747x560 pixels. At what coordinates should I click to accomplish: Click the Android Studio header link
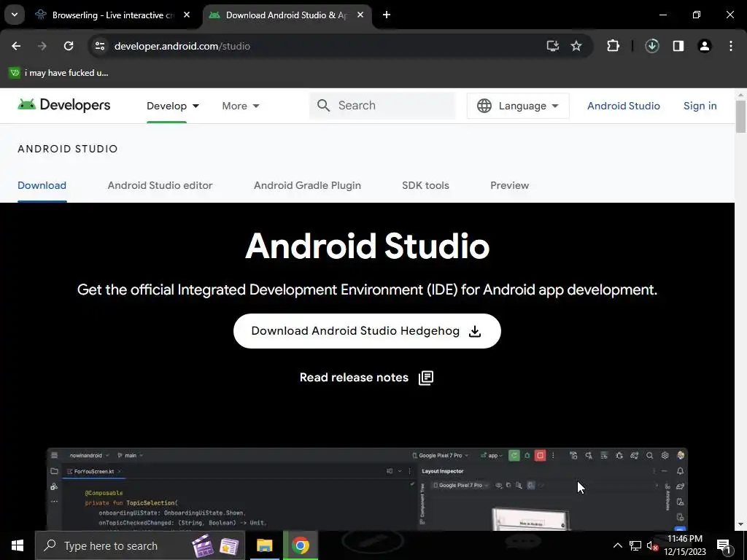[624, 106]
